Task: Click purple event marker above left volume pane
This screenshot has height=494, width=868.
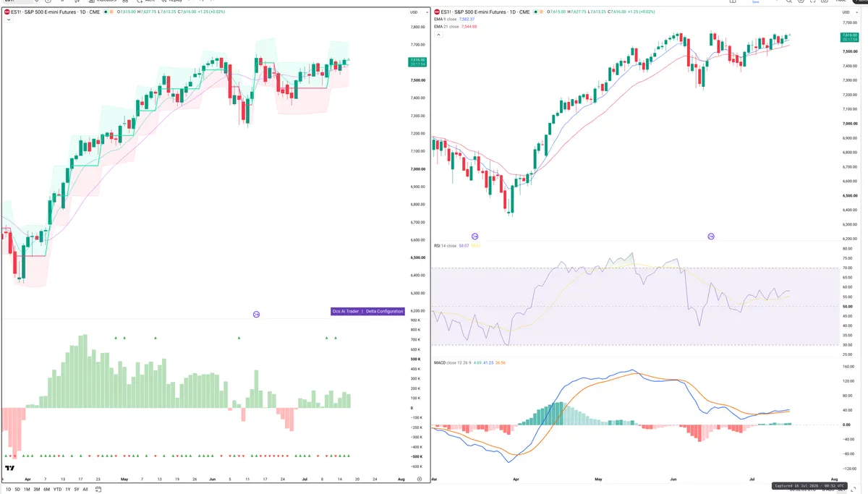Action: [256, 315]
